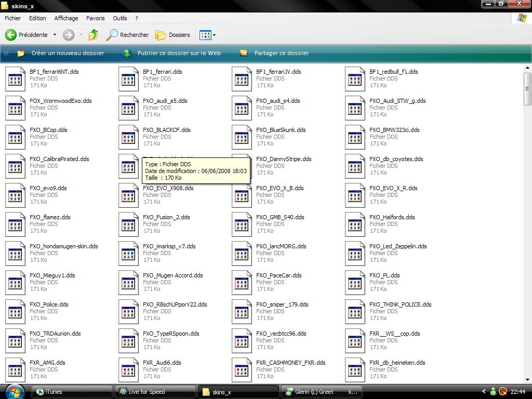Click file name FXR_db_heineken.dds

pyautogui.click(x=397, y=363)
